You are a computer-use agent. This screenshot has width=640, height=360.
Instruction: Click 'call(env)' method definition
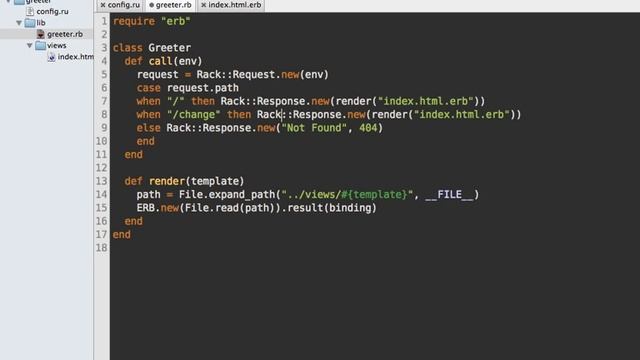click(176, 61)
